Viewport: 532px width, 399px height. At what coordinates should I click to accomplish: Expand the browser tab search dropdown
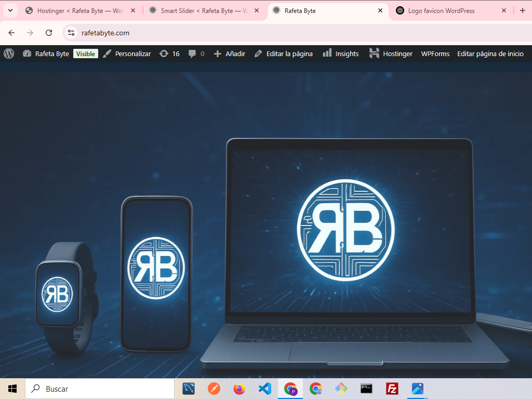(x=10, y=10)
